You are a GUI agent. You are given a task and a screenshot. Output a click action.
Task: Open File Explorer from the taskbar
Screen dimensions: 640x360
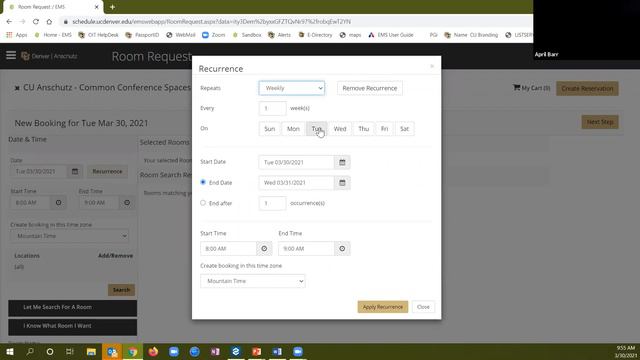click(x=91, y=351)
